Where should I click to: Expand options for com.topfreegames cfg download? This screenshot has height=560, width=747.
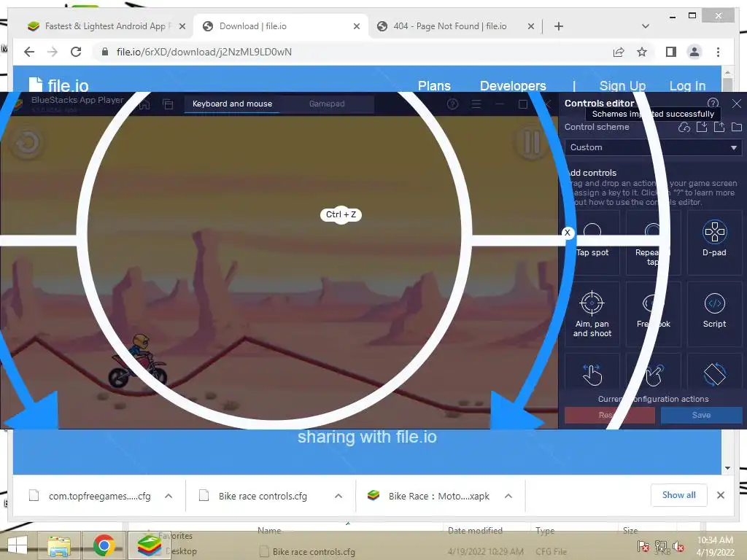coord(169,496)
